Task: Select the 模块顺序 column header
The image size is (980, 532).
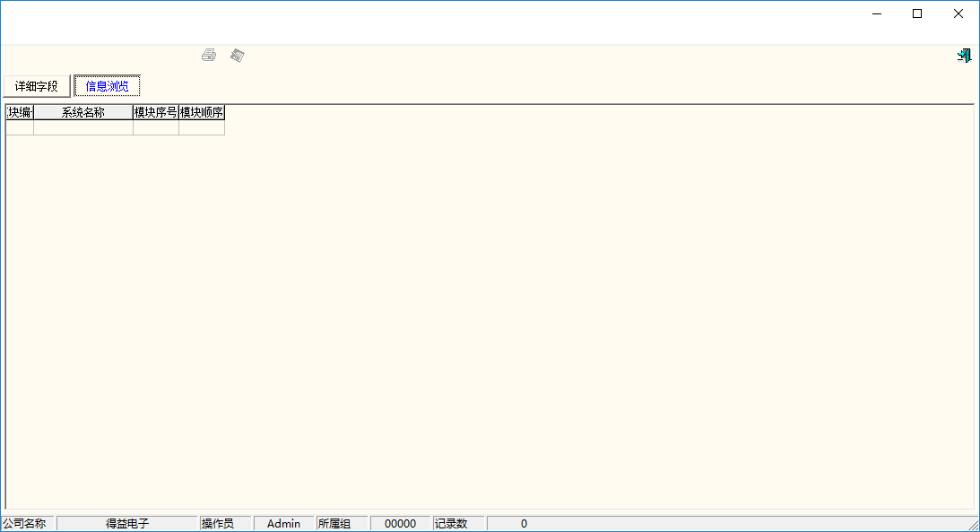Action: 201,112
